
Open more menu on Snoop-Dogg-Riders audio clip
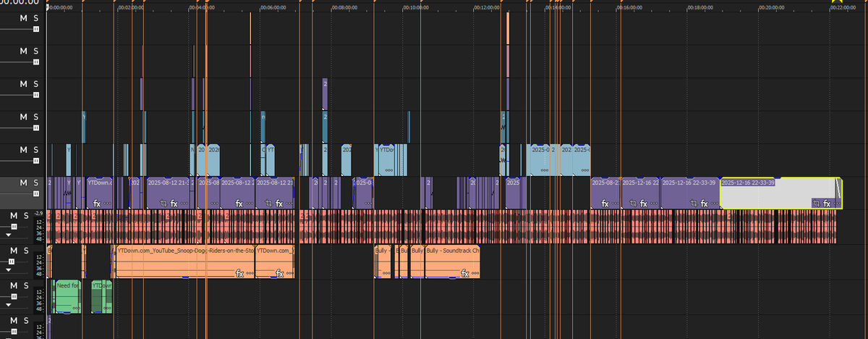pyautogui.click(x=250, y=274)
